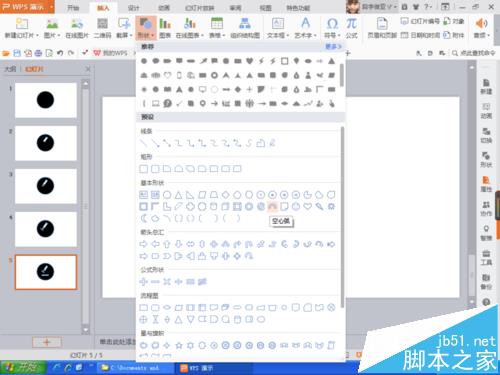Select slide 2 thumbnail
Image resolution: width=500 pixels, height=375 pixels.
click(46, 143)
